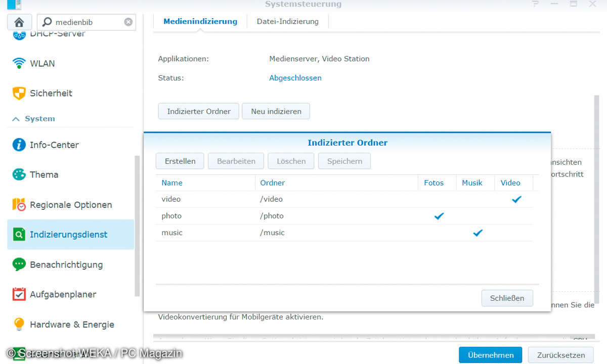The width and height of the screenshot is (607, 364).
Task: Click the Zurücksetzen button
Action: pyautogui.click(x=560, y=355)
